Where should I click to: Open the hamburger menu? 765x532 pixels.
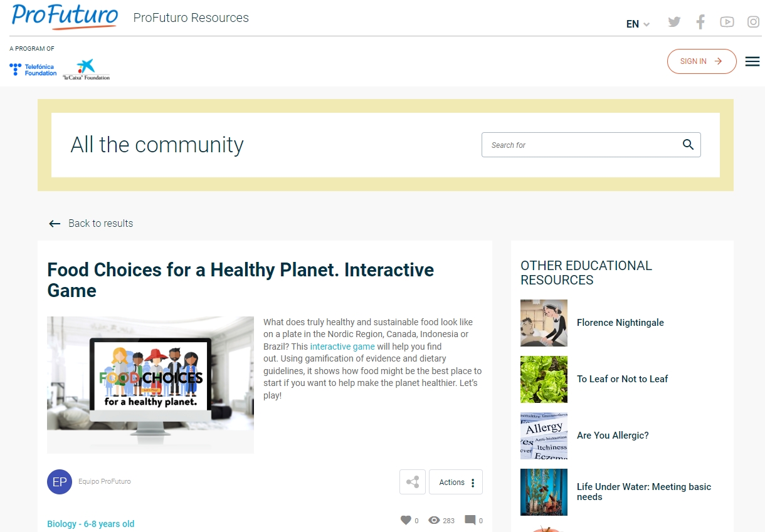[752, 61]
